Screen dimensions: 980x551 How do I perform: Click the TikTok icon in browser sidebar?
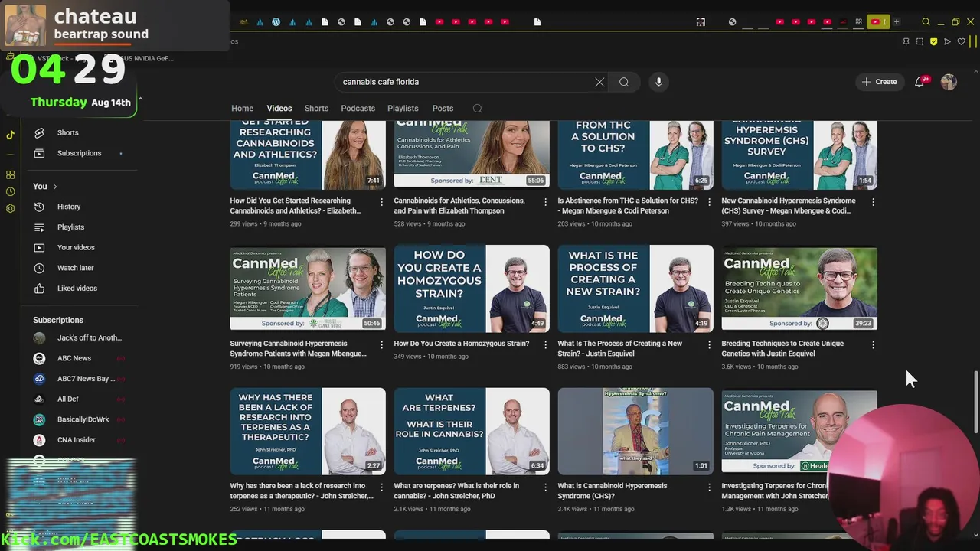pyautogui.click(x=10, y=135)
